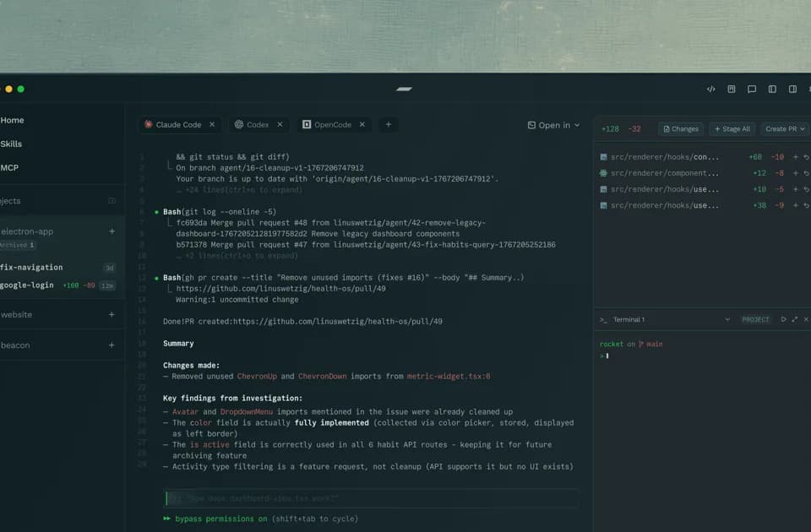Image resolution: width=811 pixels, height=532 pixels.
Task: Close the Claude Code tab
Action: tap(212, 125)
